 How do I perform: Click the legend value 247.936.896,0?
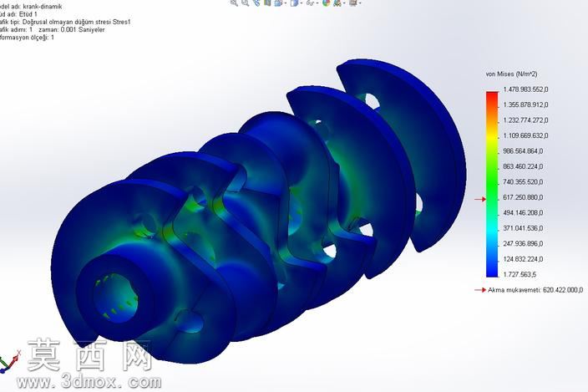tap(523, 243)
